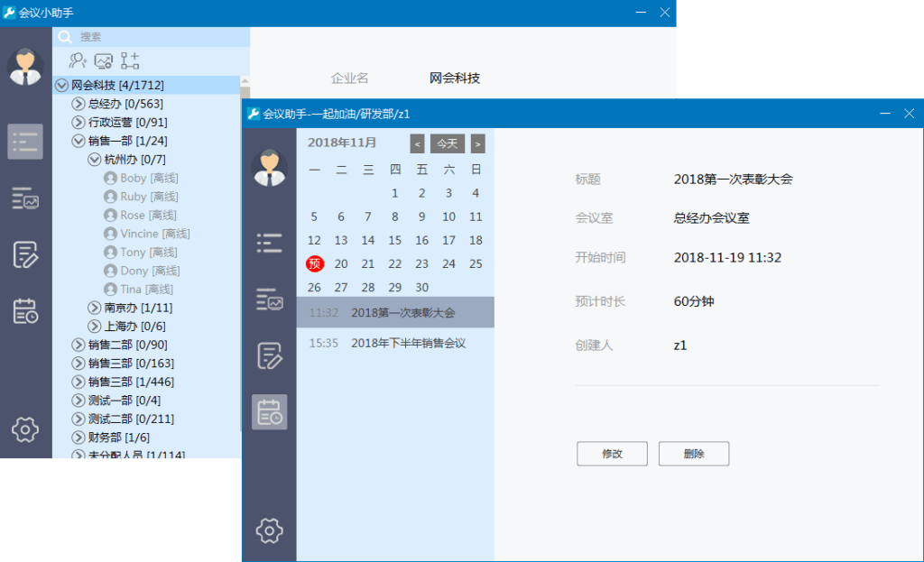
Task: Go to the previous month in calendar
Action: coord(417,143)
